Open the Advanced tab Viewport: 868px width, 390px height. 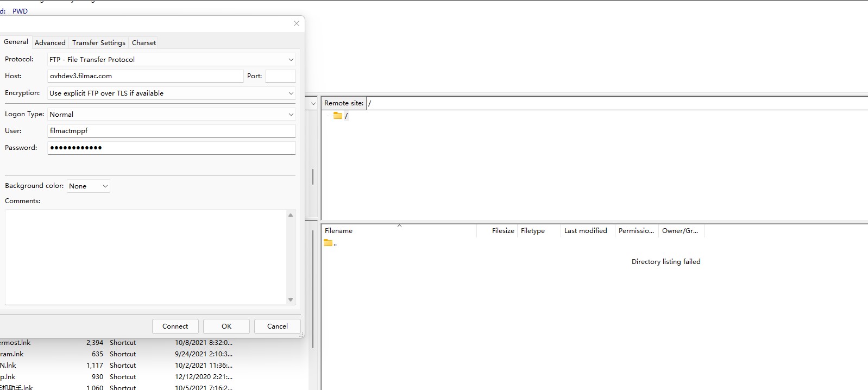[50, 42]
